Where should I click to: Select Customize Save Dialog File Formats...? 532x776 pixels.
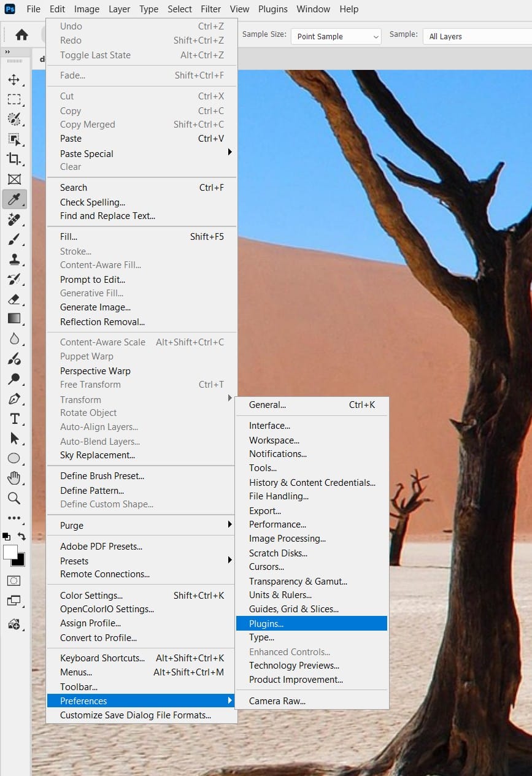pyautogui.click(x=142, y=715)
